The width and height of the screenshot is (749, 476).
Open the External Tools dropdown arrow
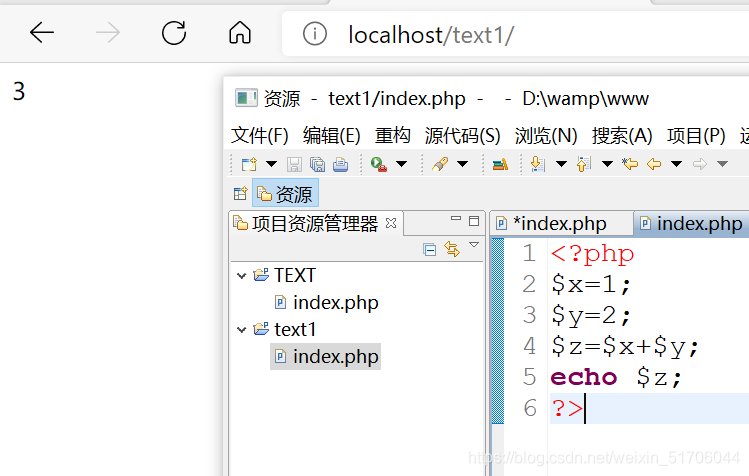pyautogui.click(x=402, y=164)
